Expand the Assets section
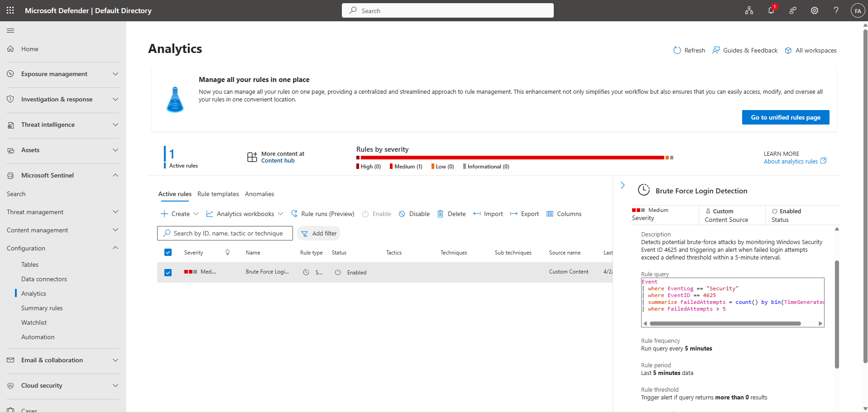The width and height of the screenshot is (868, 413). tap(115, 150)
